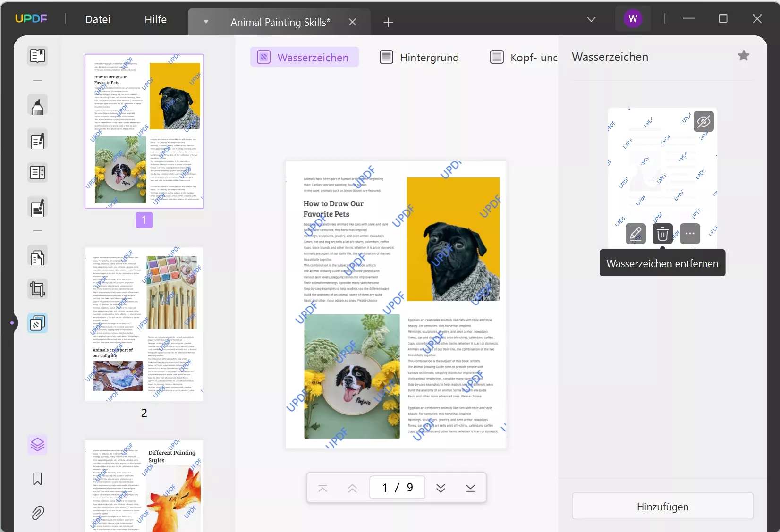Select the Wasserzeichen tab
The width and height of the screenshot is (780, 532).
305,57
